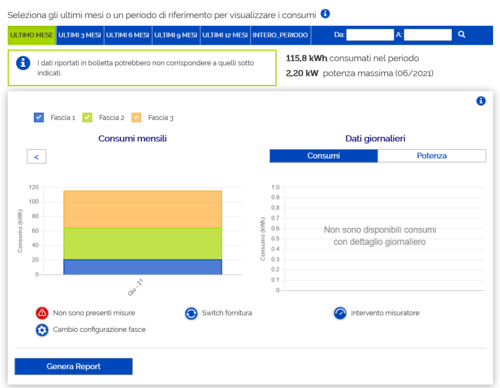Click the blue Fascia 1 bar segment
500x388 pixels.
pos(143,267)
